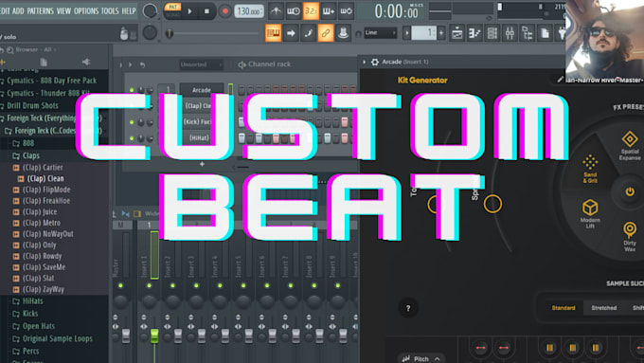Image resolution: width=644 pixels, height=363 pixels.
Task: Select the Modern Lift FX preset
Action: point(590,214)
